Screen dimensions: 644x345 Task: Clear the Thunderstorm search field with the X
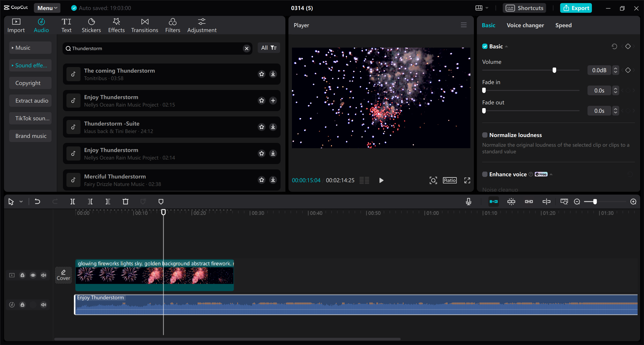tap(246, 48)
